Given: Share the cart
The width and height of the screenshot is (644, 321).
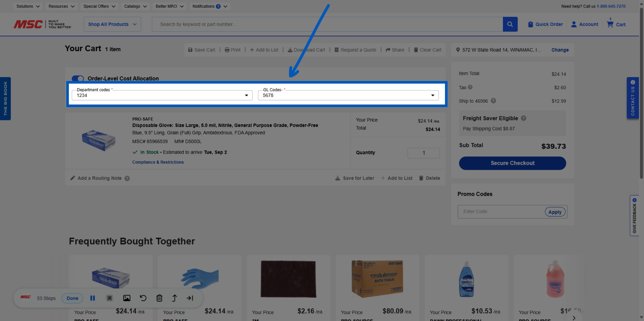Looking at the screenshot, I should [395, 50].
